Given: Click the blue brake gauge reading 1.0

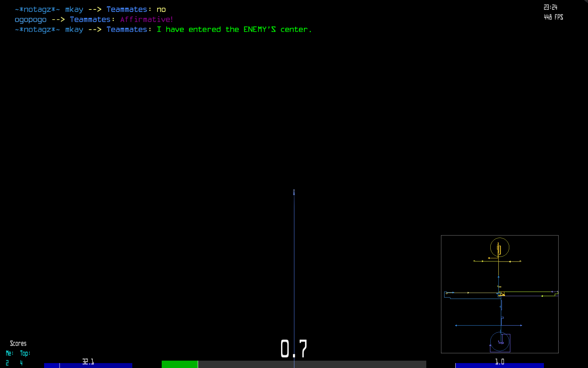Looking at the screenshot, I should [x=499, y=365].
